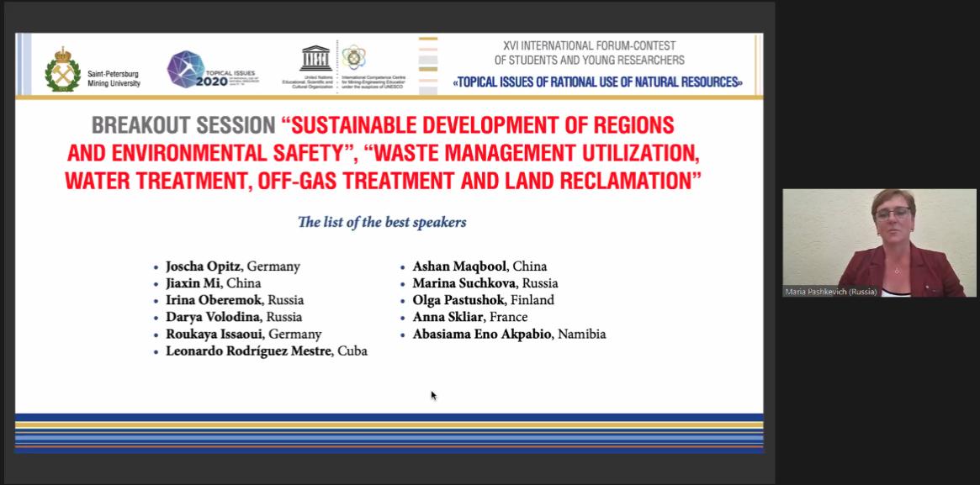Image resolution: width=980 pixels, height=485 pixels.
Task: Select speaker Irina Oberemok, Russia
Action: (x=234, y=300)
